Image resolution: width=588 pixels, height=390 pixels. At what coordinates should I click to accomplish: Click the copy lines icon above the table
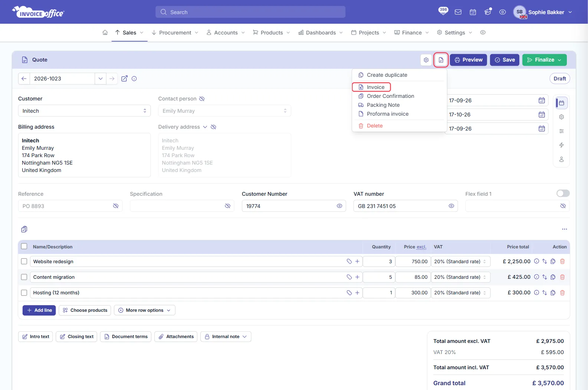(x=24, y=229)
